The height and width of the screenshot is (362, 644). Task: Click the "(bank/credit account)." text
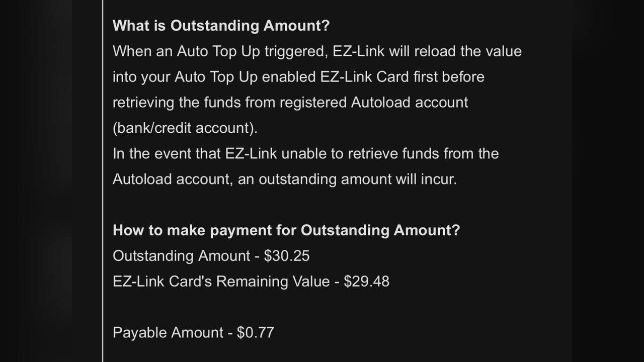[x=185, y=128]
